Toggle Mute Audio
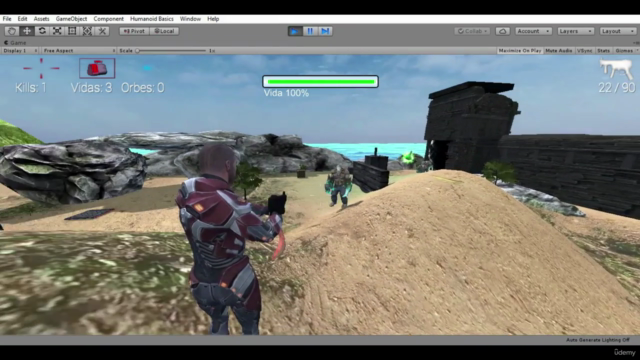 coord(559,51)
